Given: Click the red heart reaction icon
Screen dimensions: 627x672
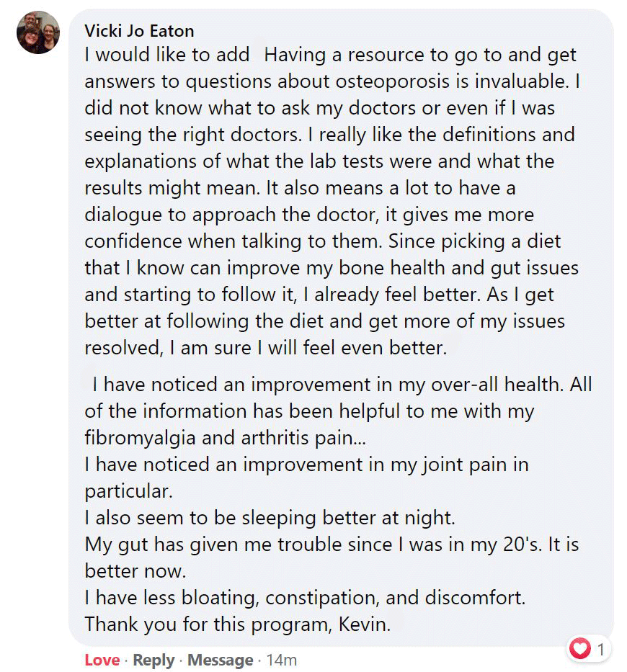Looking at the screenshot, I should pos(580,648).
